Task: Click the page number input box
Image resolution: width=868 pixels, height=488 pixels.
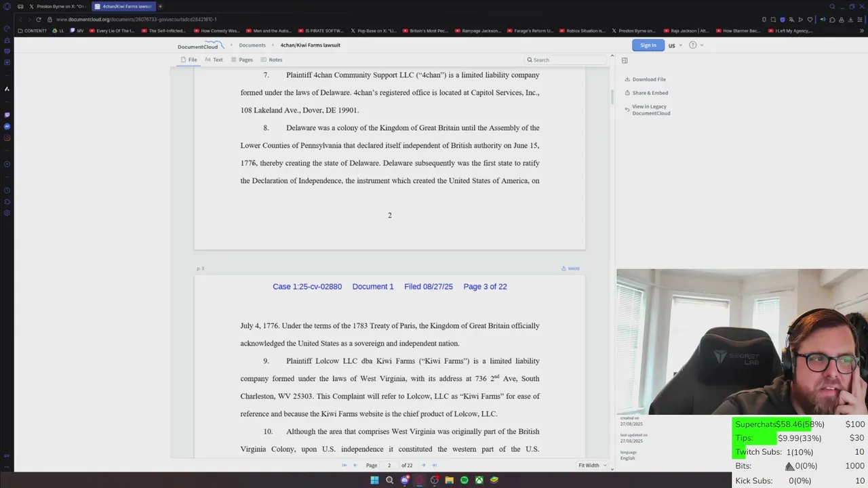Action: coord(389,465)
